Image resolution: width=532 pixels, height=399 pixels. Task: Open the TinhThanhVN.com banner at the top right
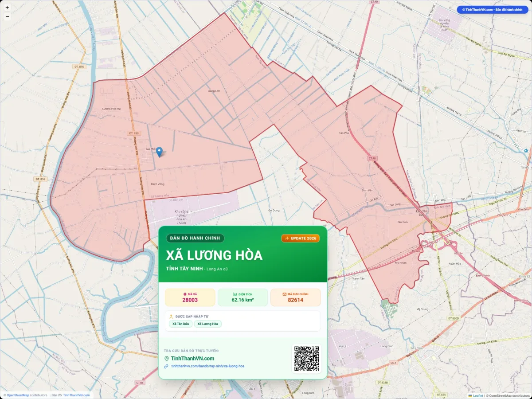coord(492,9)
